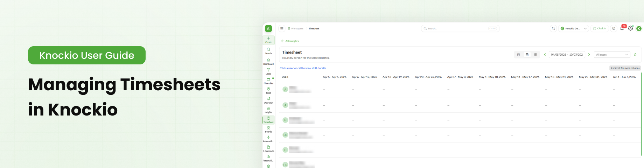This screenshot has width=644, height=168.
Task: Click column header May 11 - May 17, 2026
Action: [525, 77]
